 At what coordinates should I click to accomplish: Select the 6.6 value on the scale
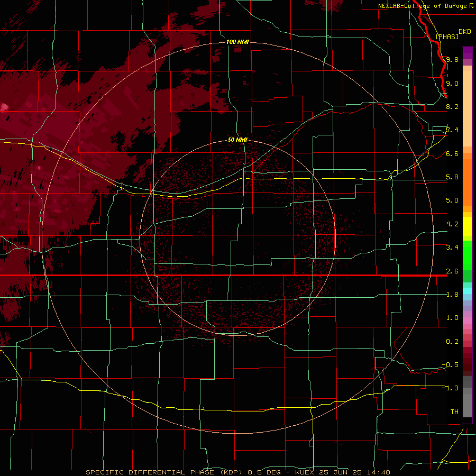[x=452, y=153]
